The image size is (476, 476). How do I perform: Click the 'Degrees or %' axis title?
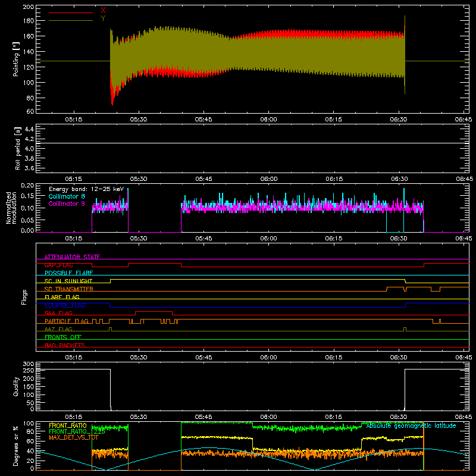coord(16,446)
